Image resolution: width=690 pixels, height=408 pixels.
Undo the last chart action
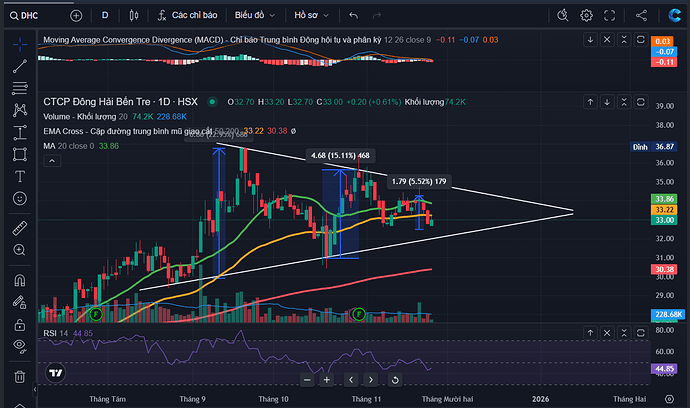tap(353, 16)
